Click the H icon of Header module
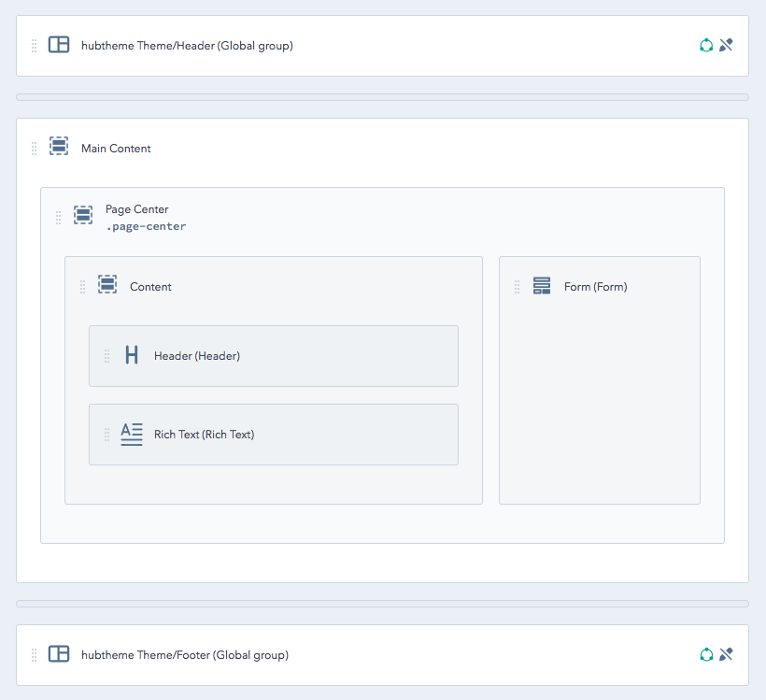 pos(132,355)
